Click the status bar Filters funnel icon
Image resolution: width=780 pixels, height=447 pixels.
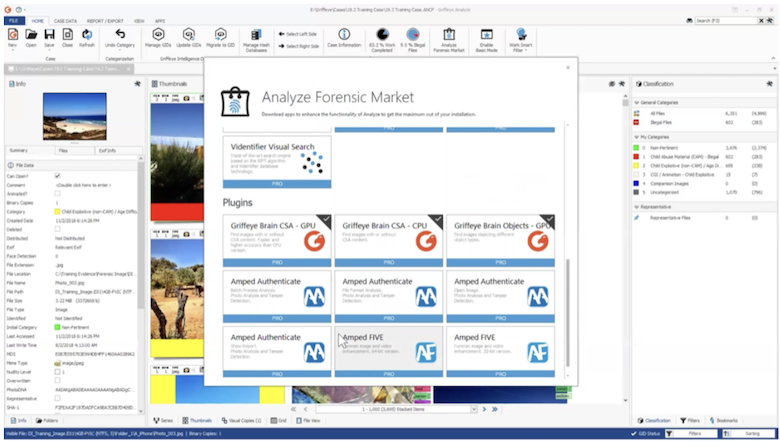click(x=669, y=434)
